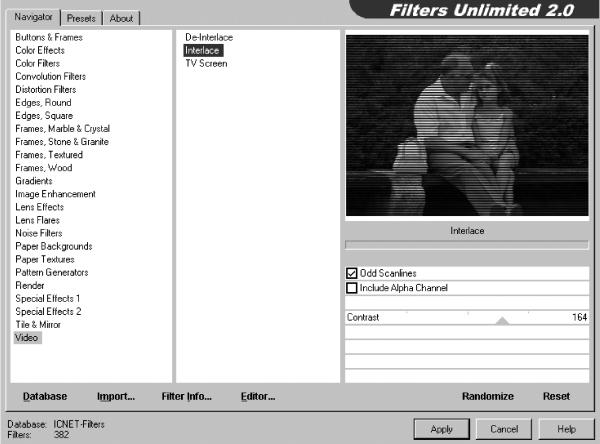This screenshot has height=444, width=600.
Task: Switch to the Navigator tab
Action: [33, 17]
